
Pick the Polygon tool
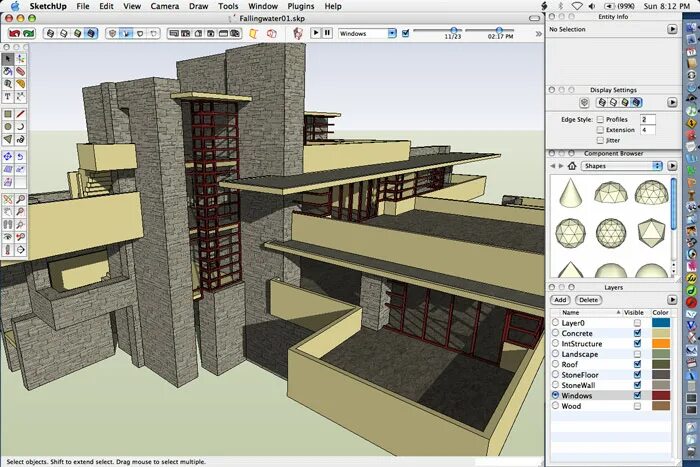click(8, 140)
